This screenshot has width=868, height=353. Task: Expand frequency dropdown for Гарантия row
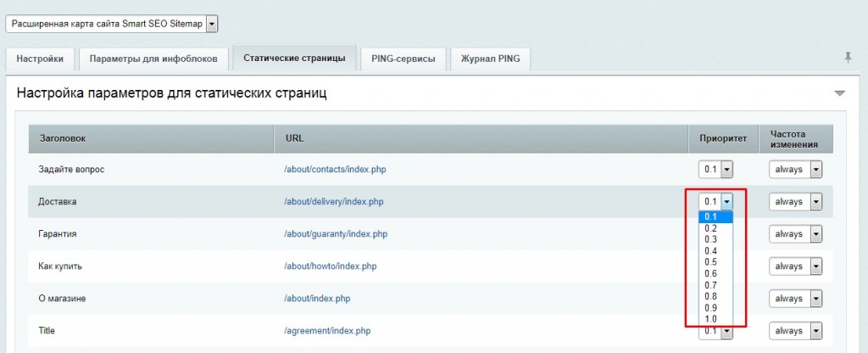coord(795,234)
